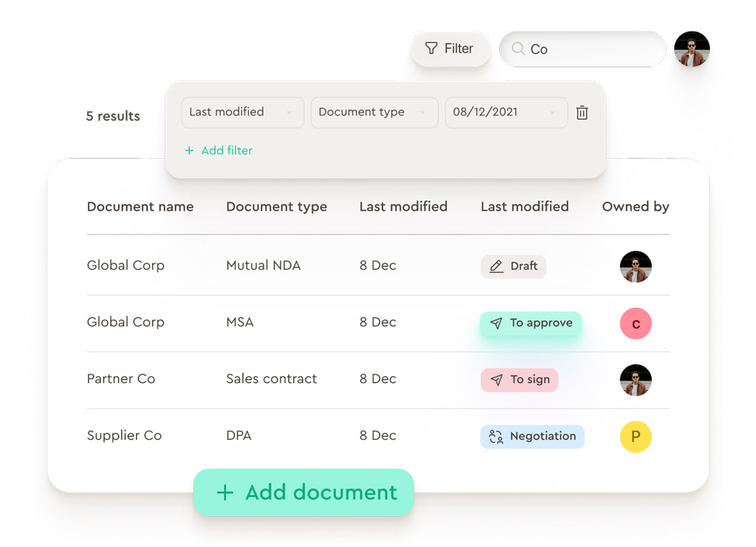The width and height of the screenshot is (756, 547).
Task: Sort by the Owned by column header
Action: (x=635, y=207)
